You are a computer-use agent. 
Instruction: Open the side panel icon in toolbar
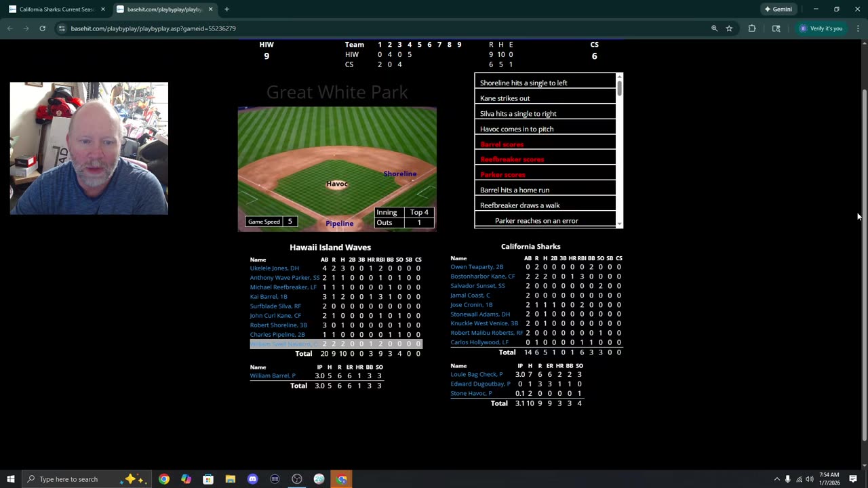[776, 28]
